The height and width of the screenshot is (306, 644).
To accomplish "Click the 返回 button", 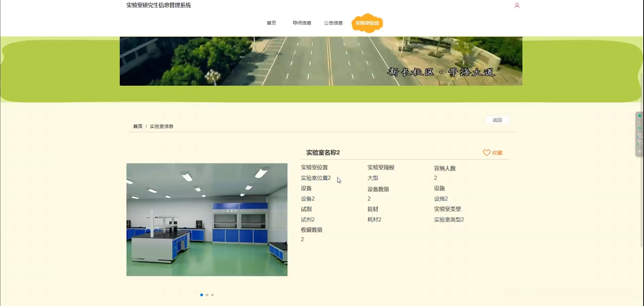I will point(497,120).
